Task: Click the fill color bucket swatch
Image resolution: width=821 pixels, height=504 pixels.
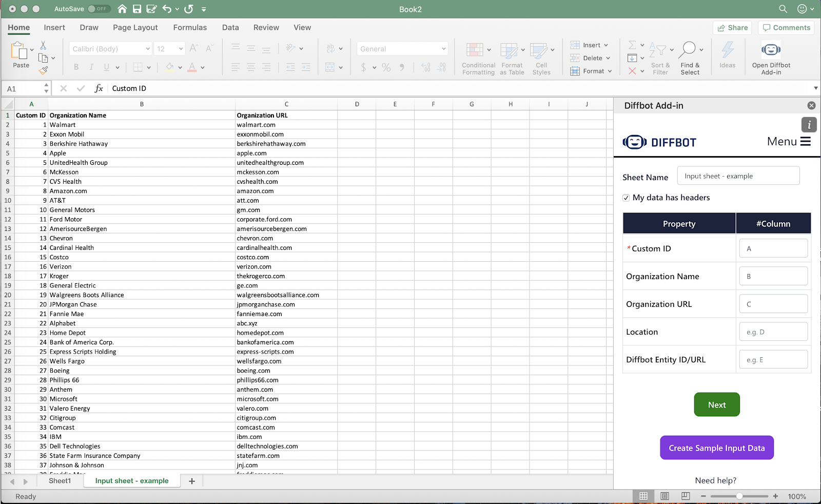Action: click(169, 67)
